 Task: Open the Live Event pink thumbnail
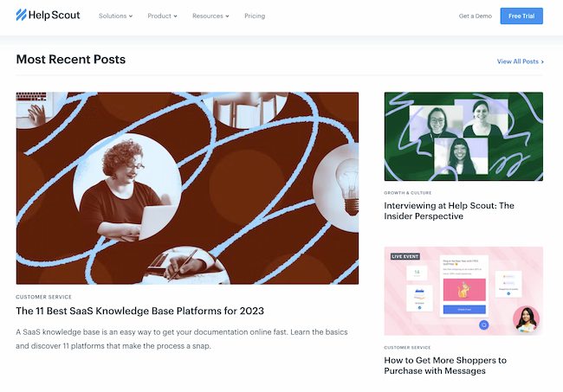coord(463,291)
